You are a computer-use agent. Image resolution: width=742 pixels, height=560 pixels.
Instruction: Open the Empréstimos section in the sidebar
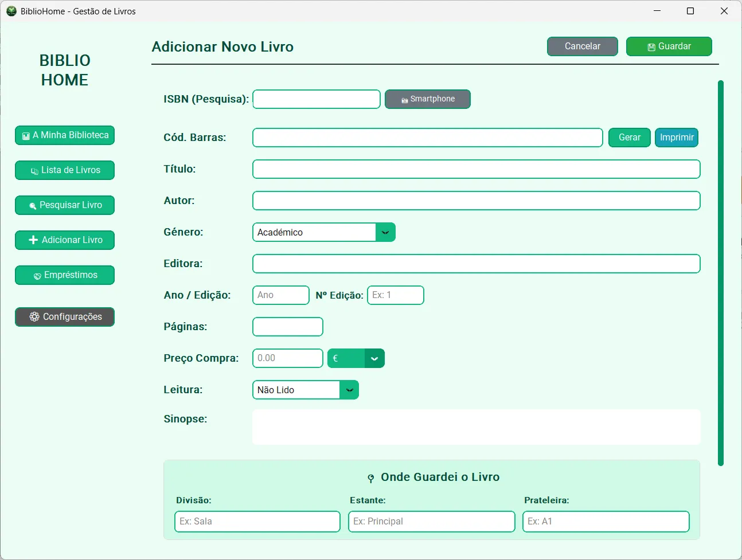tap(64, 275)
